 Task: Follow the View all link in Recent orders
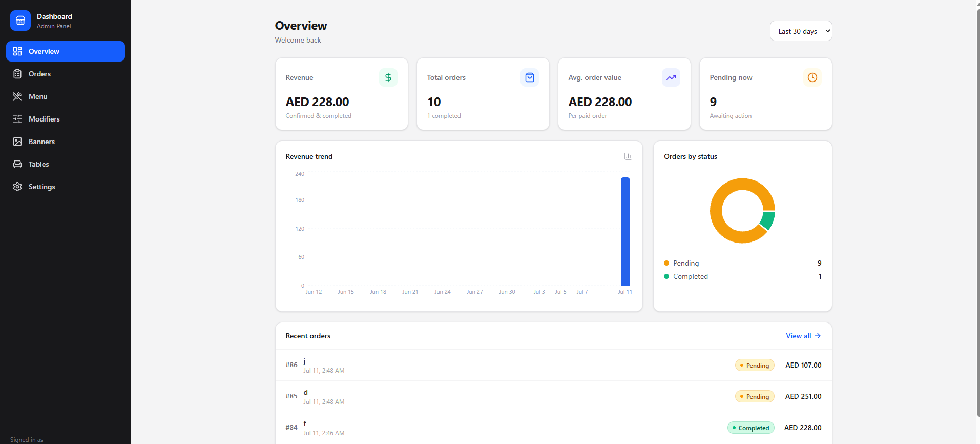tap(803, 336)
